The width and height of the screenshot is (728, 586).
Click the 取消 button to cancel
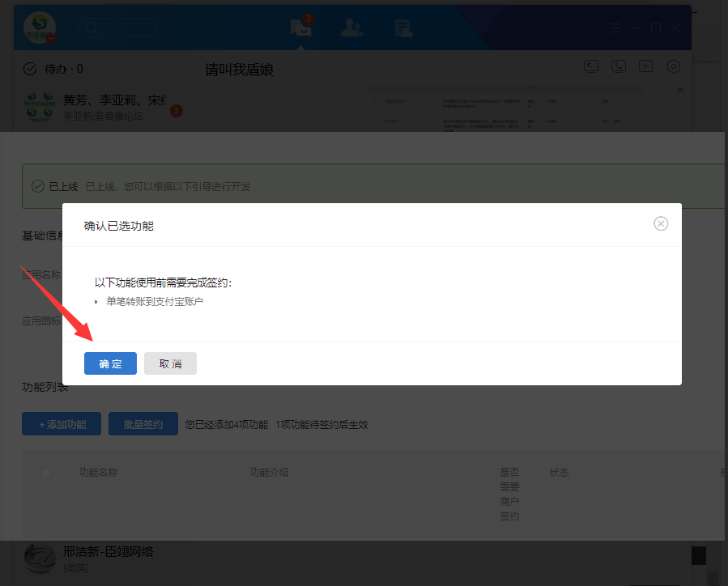pyautogui.click(x=170, y=363)
